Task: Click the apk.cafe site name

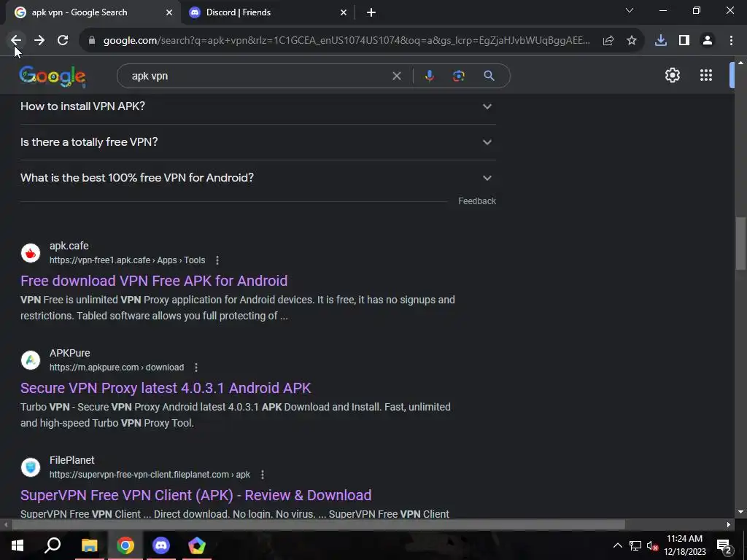Action: (x=69, y=246)
